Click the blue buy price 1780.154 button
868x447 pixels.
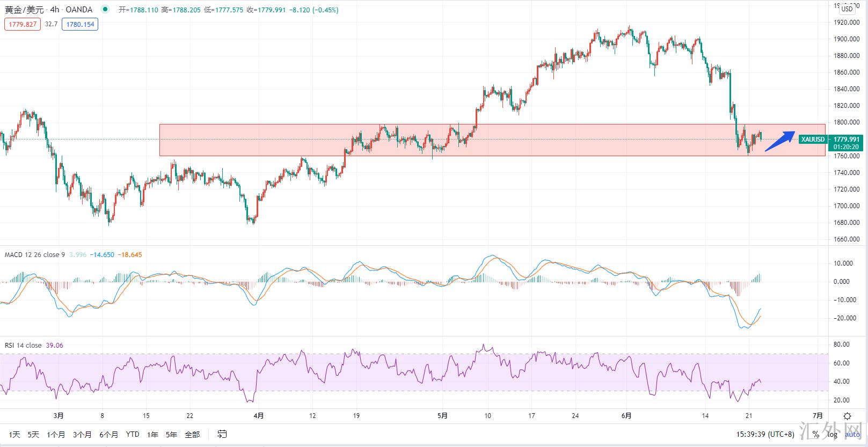tap(80, 24)
